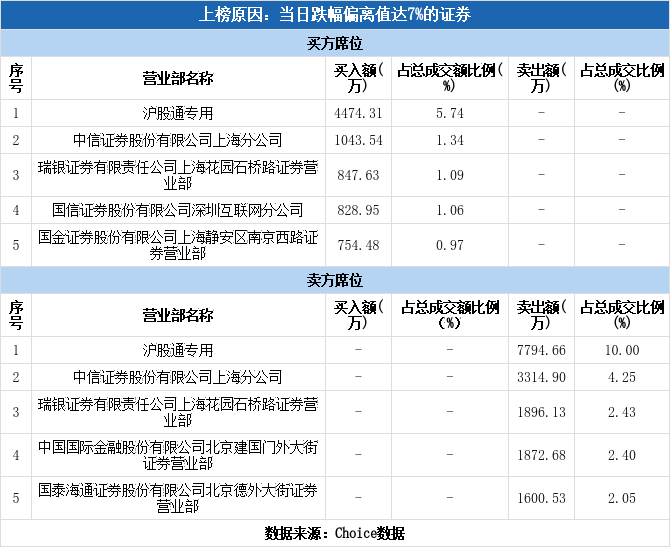The width and height of the screenshot is (670, 547).
Task: Click sell amount 3314.90
Action: (x=541, y=377)
